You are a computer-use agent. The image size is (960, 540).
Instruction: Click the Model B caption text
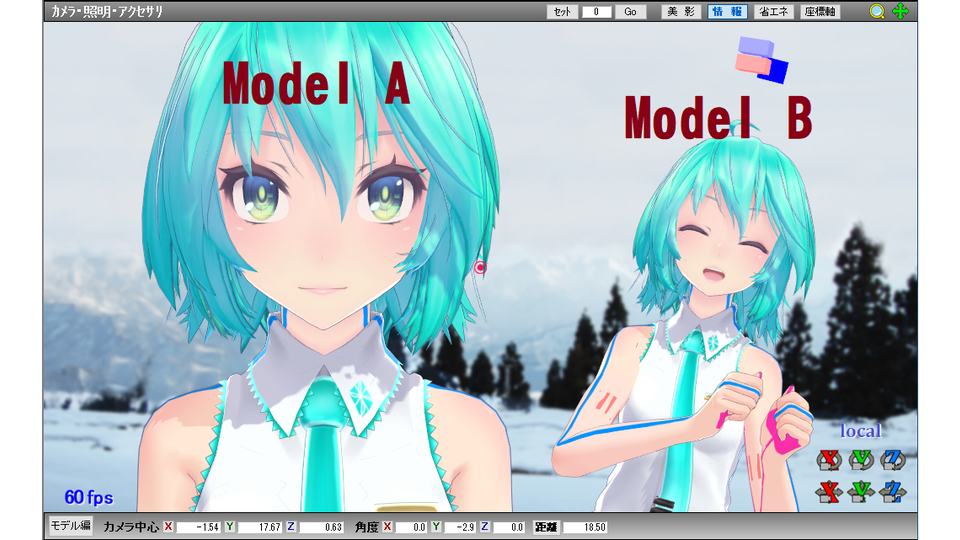pos(718,118)
